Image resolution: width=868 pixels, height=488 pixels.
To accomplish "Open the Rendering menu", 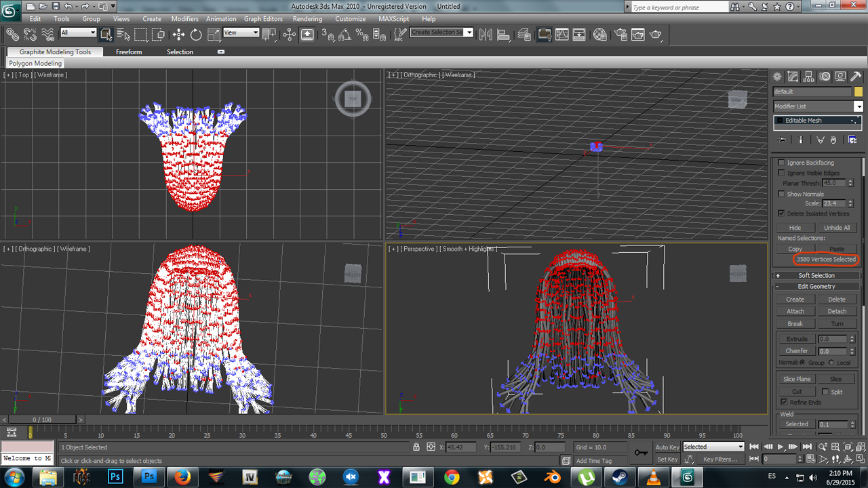I will click(308, 19).
